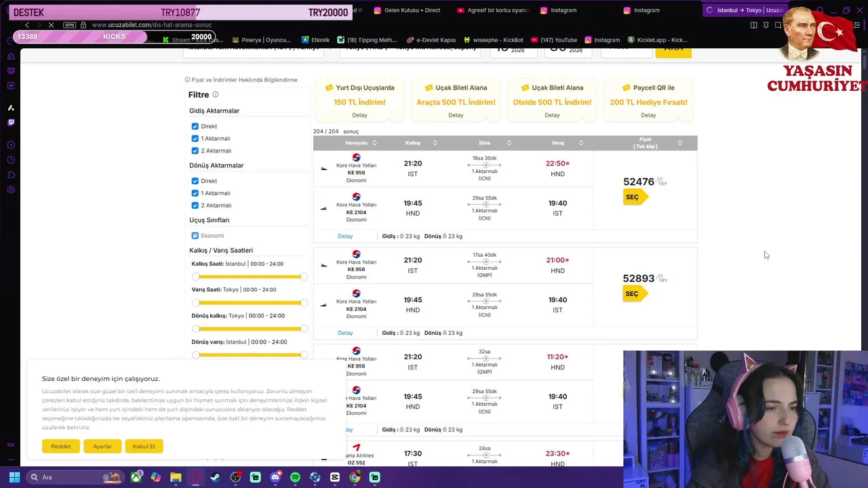This screenshot has height=488, width=868.
Task: Expand Detay for the 52476 flight
Action: (345, 236)
